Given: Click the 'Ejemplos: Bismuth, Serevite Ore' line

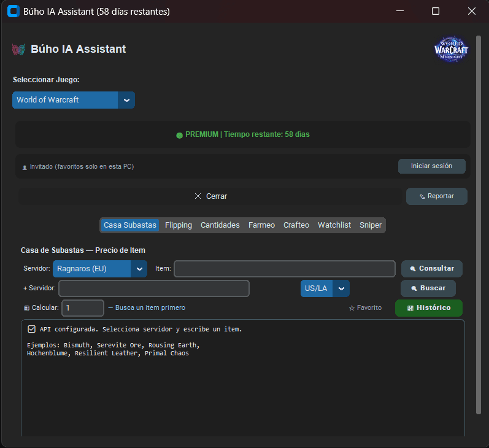Looking at the screenshot, I should point(114,345).
